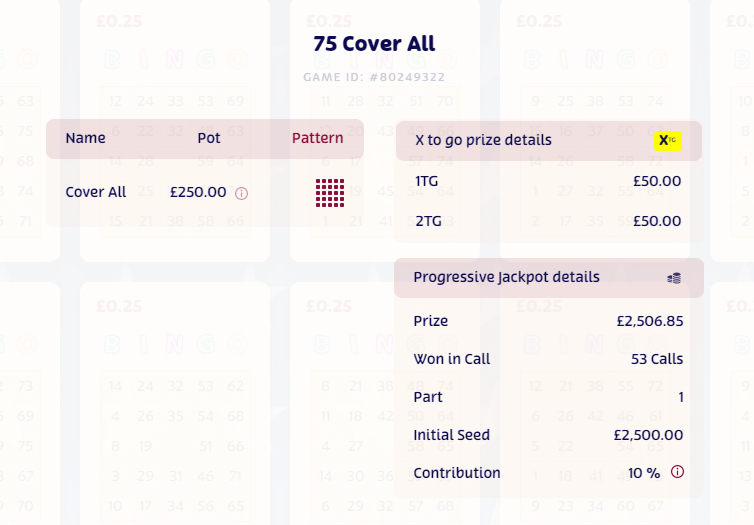Click the info icon next to £250.00 pot
The width and height of the screenshot is (754, 525).
[x=241, y=193]
